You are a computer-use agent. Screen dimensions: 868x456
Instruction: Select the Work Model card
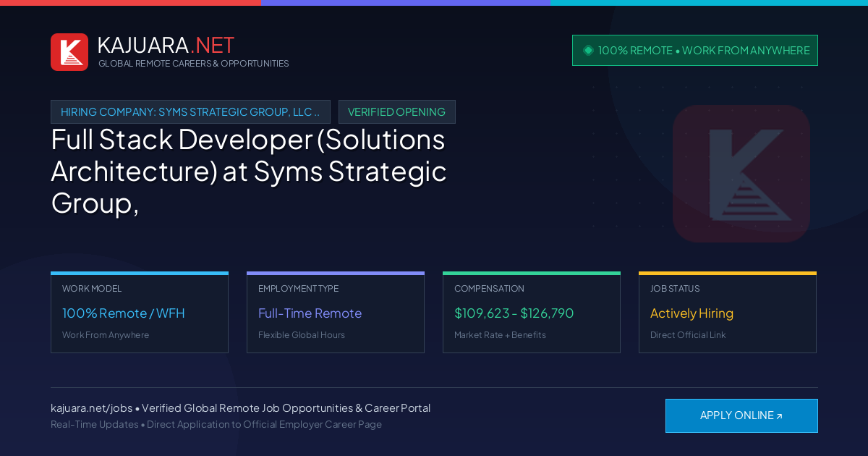point(140,312)
